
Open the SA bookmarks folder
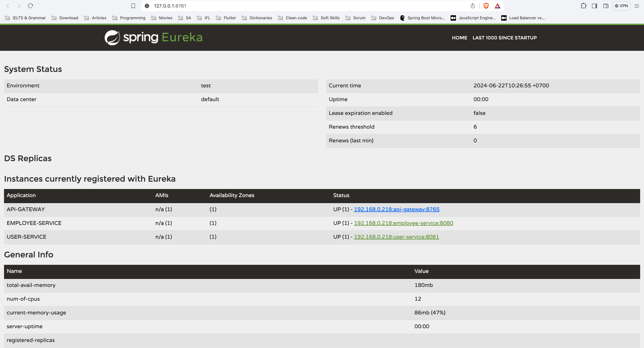click(x=185, y=18)
